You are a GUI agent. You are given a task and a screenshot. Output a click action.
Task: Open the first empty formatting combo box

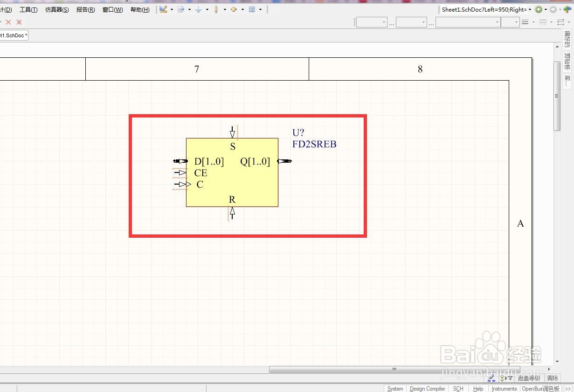tap(372, 22)
